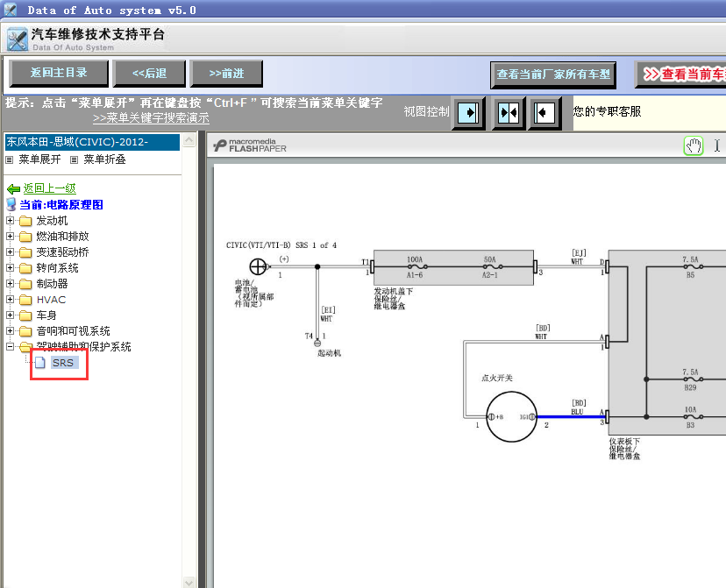Click the green back arrow icon

click(13, 188)
